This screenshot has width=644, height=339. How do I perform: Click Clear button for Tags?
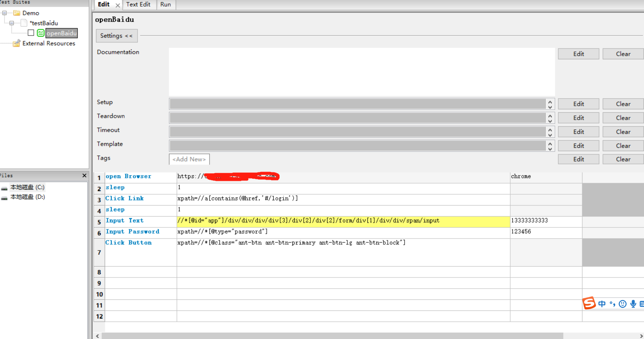tap(623, 159)
